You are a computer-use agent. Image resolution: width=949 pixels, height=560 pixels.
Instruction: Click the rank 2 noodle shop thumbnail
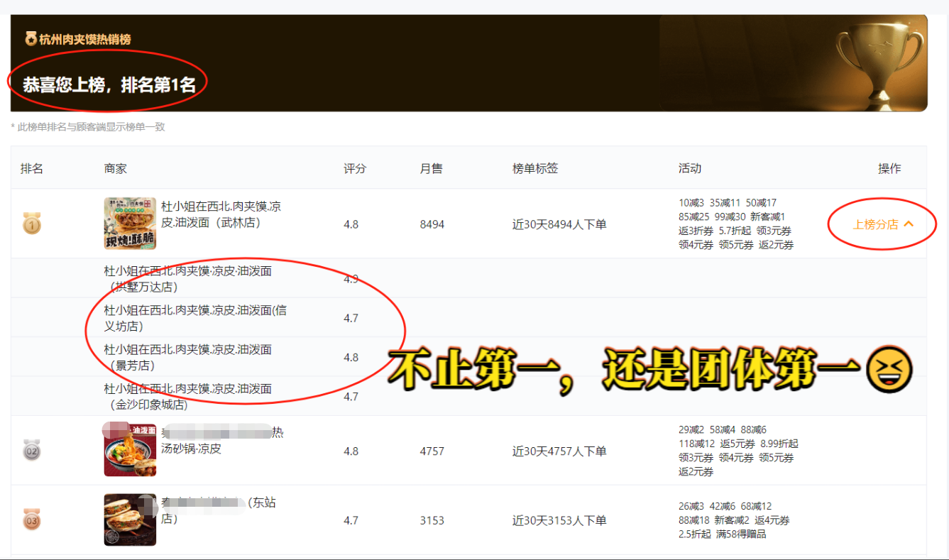click(x=131, y=449)
